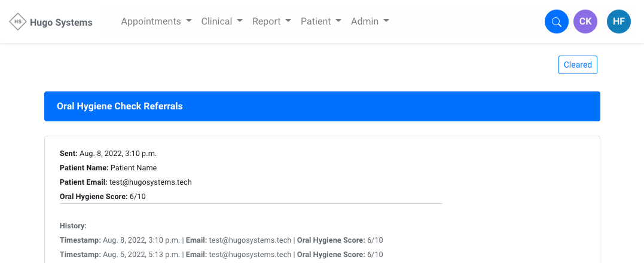The image size is (644, 263).
Task: Click the email in the Aug. 5 history entry
Action: 251,255
